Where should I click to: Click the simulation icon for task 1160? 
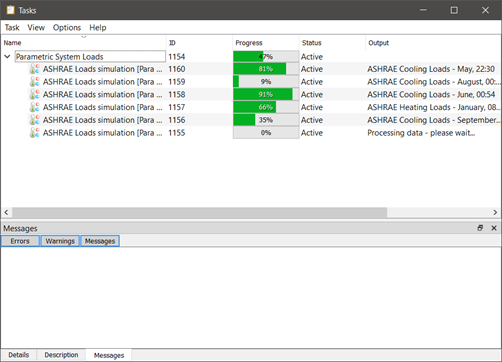pyautogui.click(x=35, y=69)
